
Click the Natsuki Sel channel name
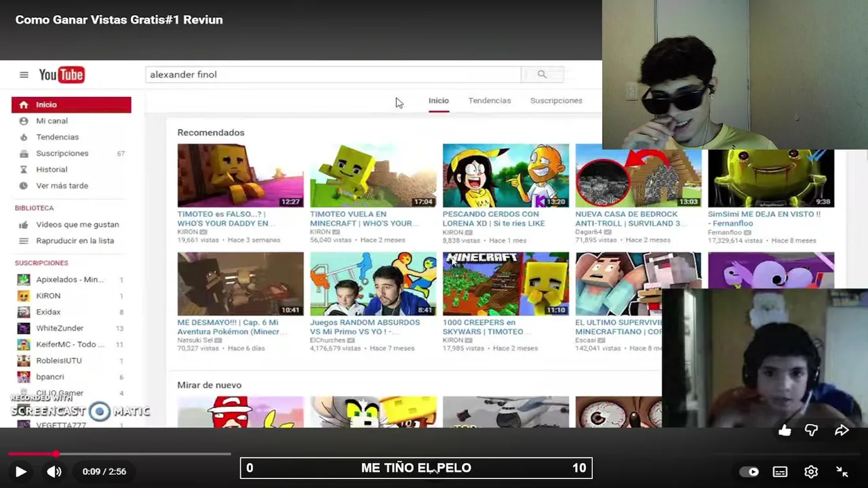(x=195, y=340)
